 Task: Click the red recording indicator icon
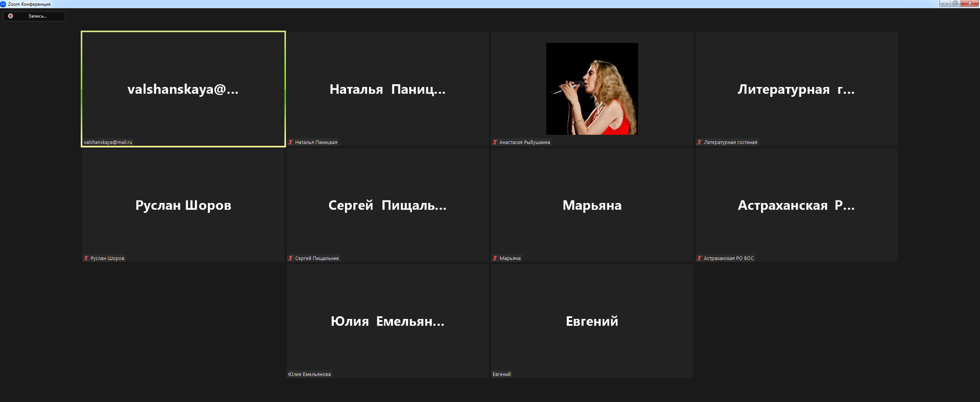pos(11,16)
